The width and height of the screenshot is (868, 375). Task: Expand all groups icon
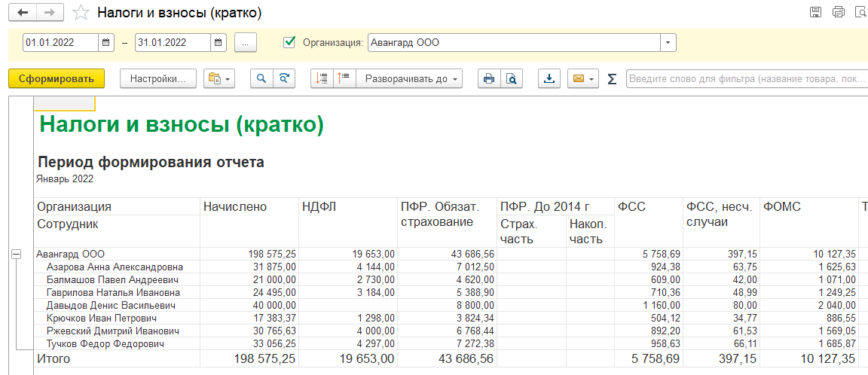344,78
